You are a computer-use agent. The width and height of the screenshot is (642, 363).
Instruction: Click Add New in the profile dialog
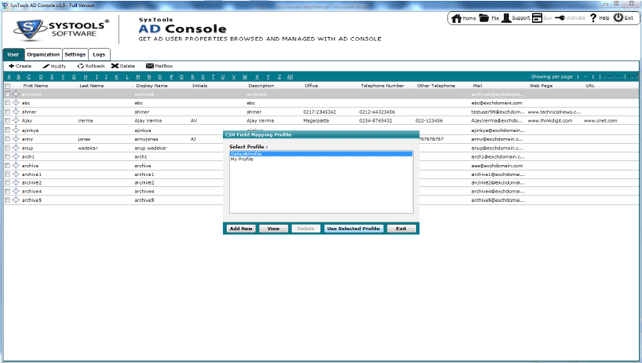(x=241, y=228)
